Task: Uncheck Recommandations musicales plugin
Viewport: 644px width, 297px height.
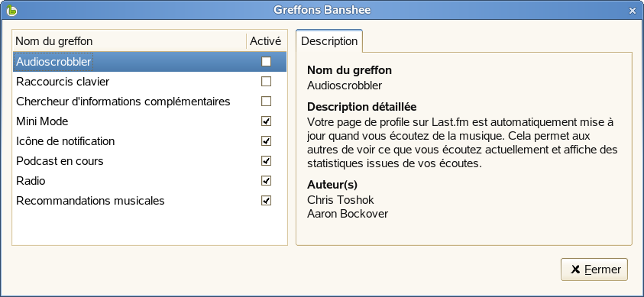Action: [266, 200]
